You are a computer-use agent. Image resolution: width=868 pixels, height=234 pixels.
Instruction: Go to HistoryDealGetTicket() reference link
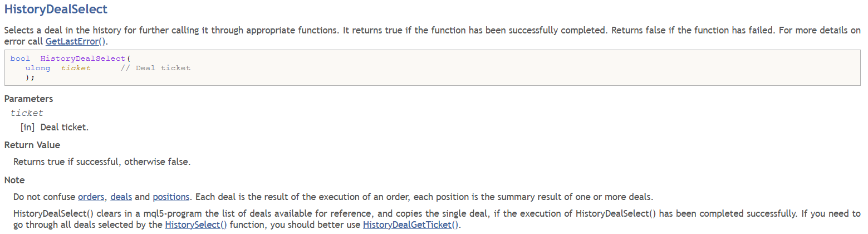click(x=411, y=225)
